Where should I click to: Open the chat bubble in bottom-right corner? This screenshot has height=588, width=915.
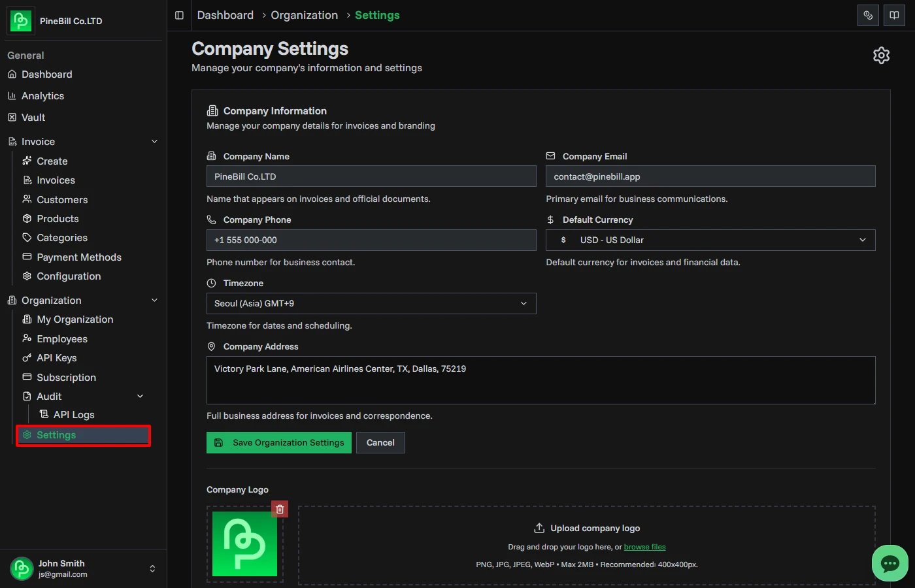(890, 563)
